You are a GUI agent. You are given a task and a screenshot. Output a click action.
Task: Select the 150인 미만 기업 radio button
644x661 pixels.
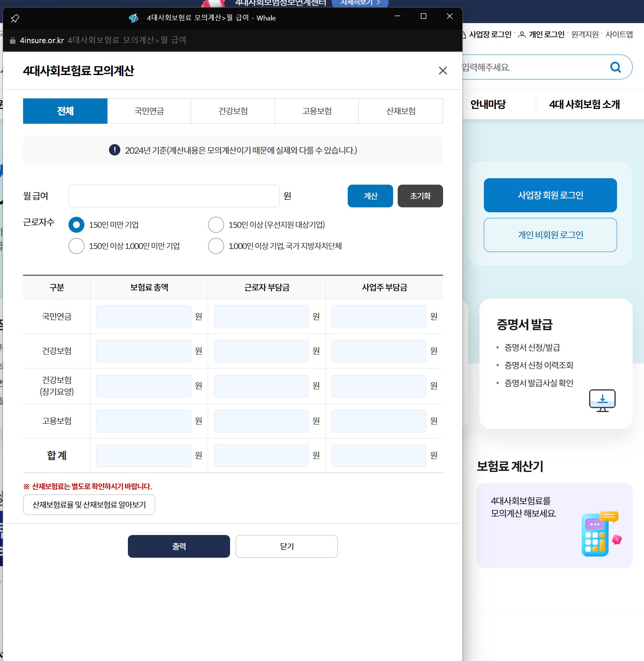pos(76,225)
